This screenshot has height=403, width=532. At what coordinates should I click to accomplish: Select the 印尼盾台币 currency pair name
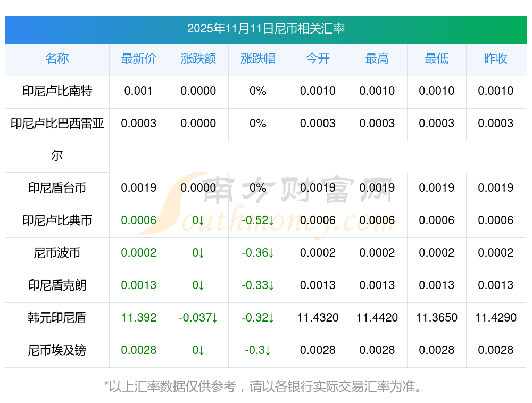57,188
